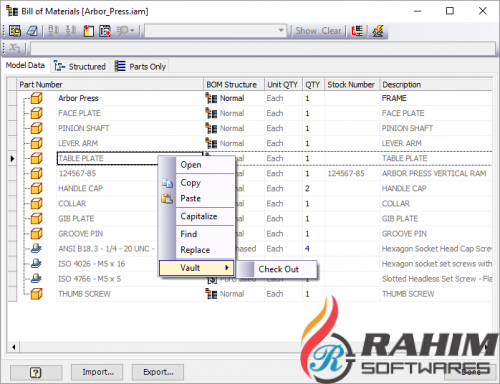Screen dimensions: 500x384
Task: Click the purchased-part icon of ISO 4026 row
Action: coord(36,263)
